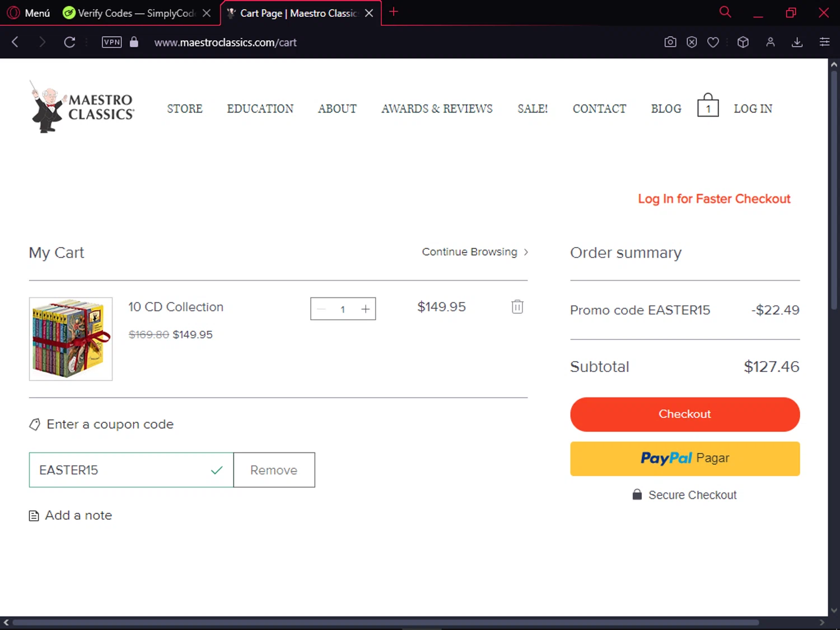
Task: Click the EASTER15 coupon code field
Action: click(x=131, y=470)
